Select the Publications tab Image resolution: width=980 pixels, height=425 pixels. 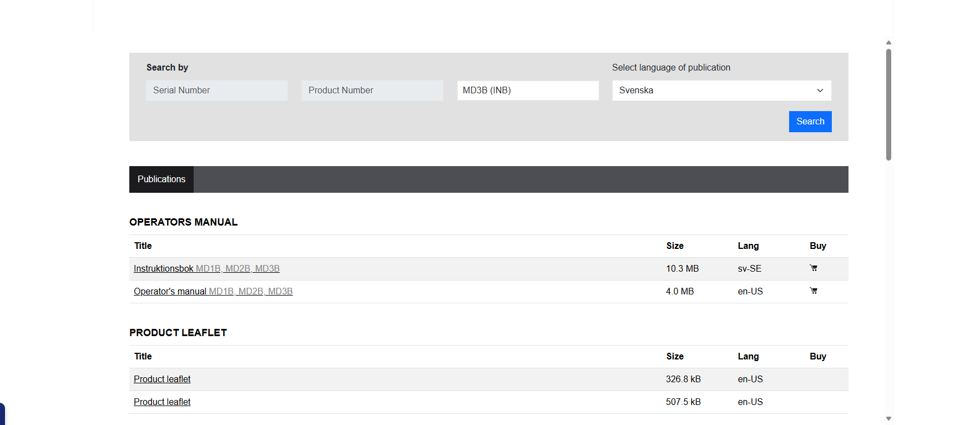click(x=161, y=179)
